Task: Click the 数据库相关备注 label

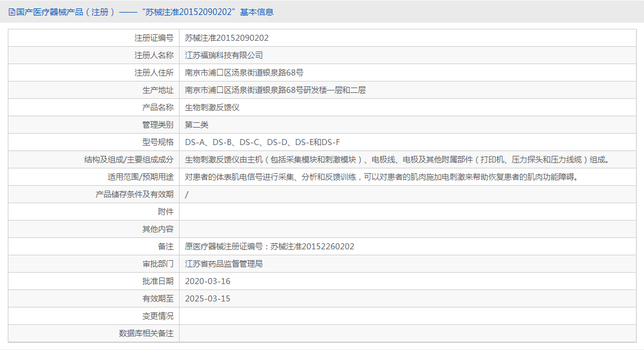Action: click(x=146, y=333)
